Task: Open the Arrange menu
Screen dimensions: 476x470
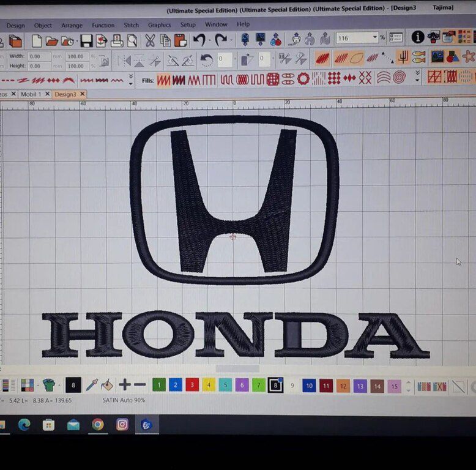Action: pos(72,25)
